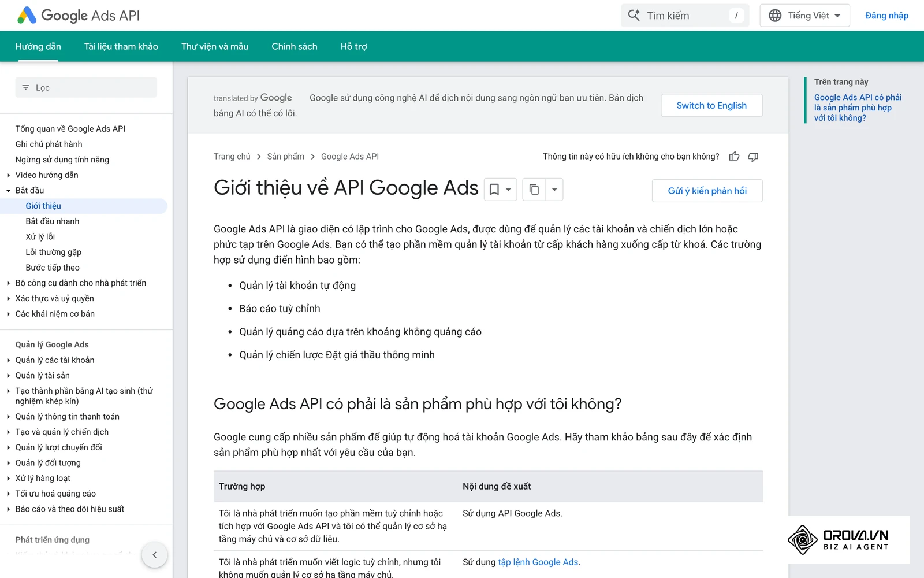
Task: Click the Sản phẩm breadcrumb
Action: tap(286, 157)
